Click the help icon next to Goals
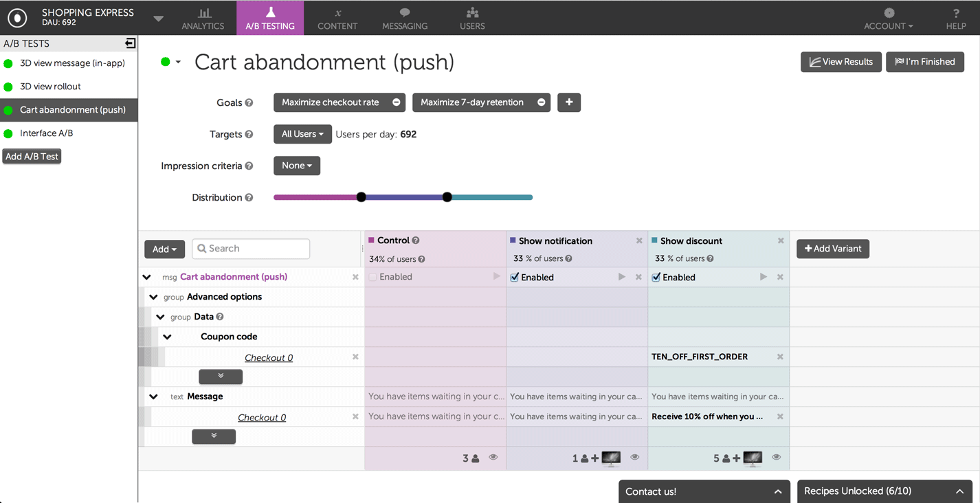This screenshot has height=503, width=980. click(x=249, y=103)
